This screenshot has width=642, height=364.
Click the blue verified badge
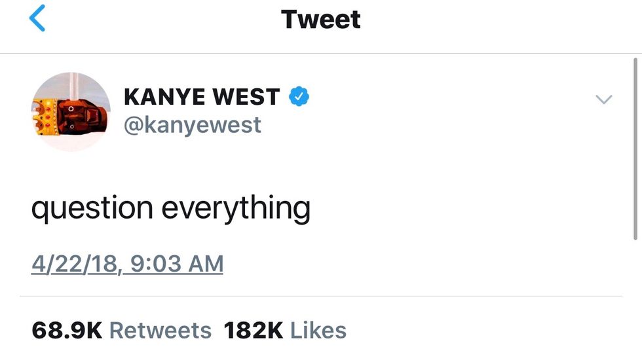299,96
